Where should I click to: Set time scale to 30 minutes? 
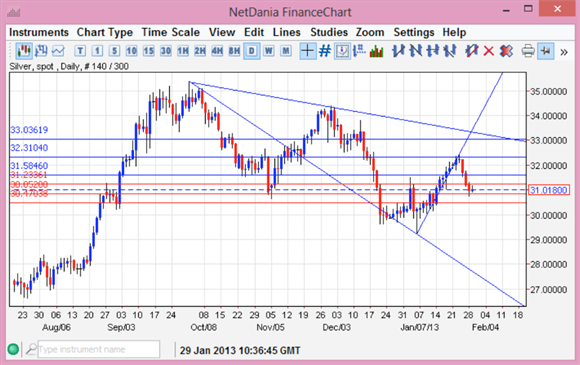[165, 51]
